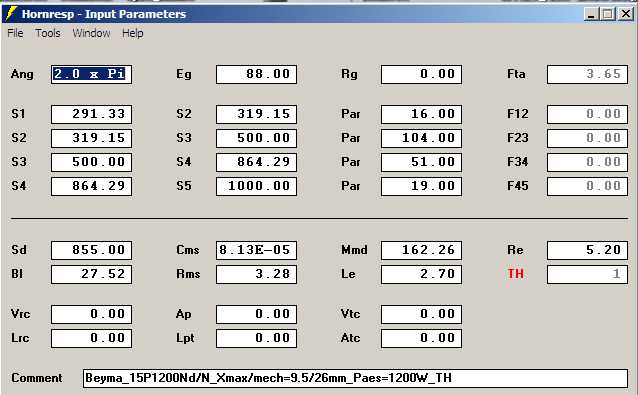
Task: Select the Ang field showing 2.0 x Pi
Action: pyautogui.click(x=92, y=74)
